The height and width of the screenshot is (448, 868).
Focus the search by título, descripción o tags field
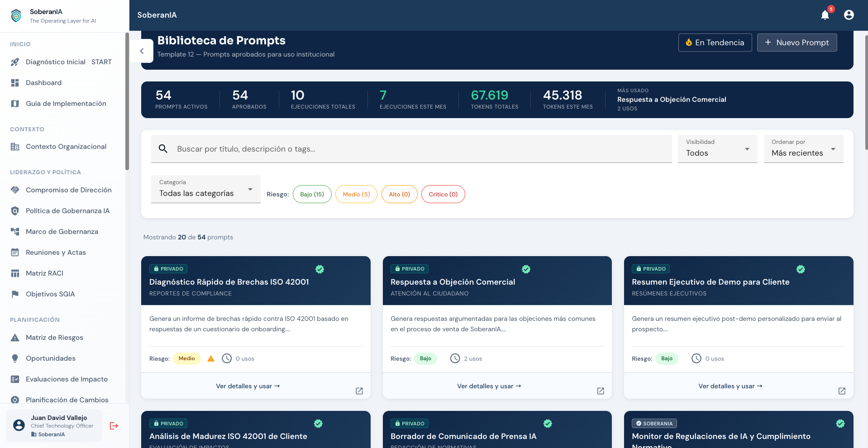[x=411, y=149]
